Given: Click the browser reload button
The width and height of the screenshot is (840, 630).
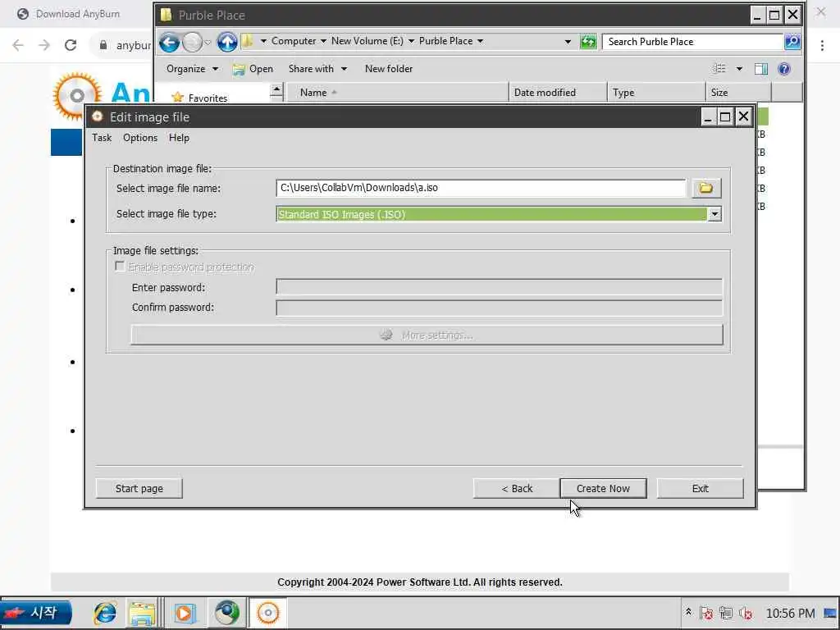Looking at the screenshot, I should coord(71,45).
